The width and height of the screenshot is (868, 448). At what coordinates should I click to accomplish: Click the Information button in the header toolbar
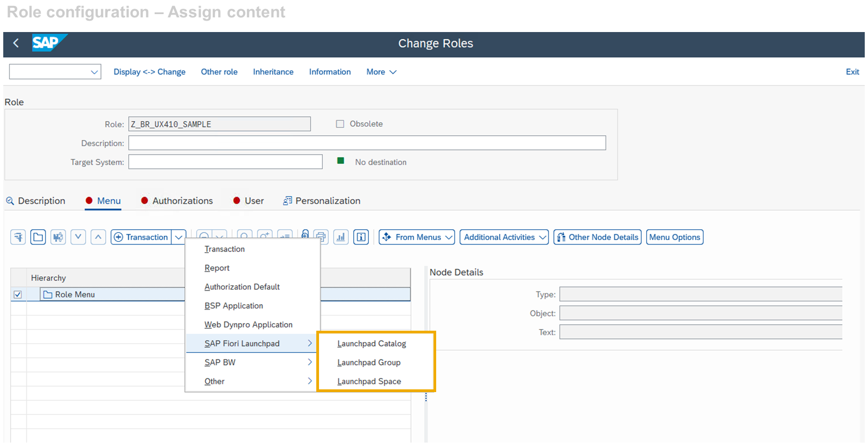tap(330, 72)
